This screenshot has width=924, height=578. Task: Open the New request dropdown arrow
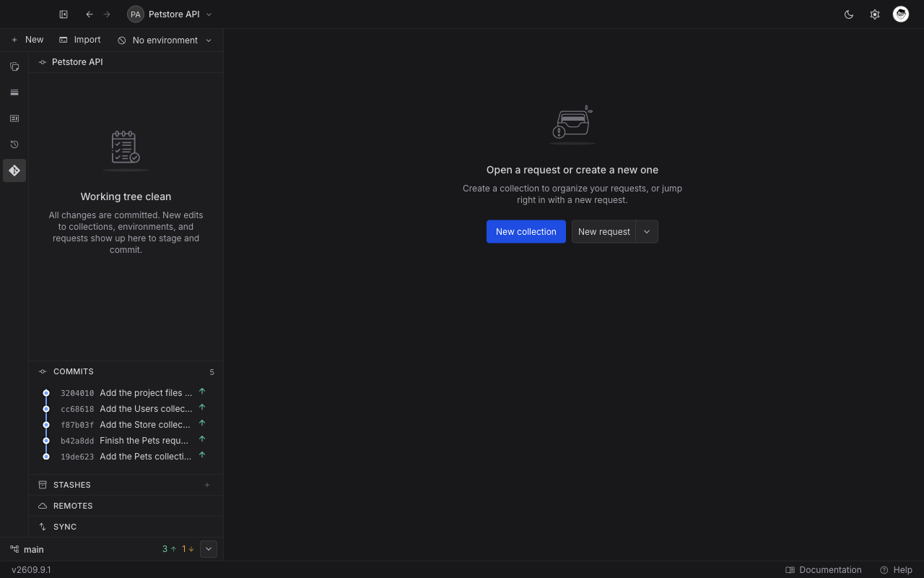click(x=647, y=232)
